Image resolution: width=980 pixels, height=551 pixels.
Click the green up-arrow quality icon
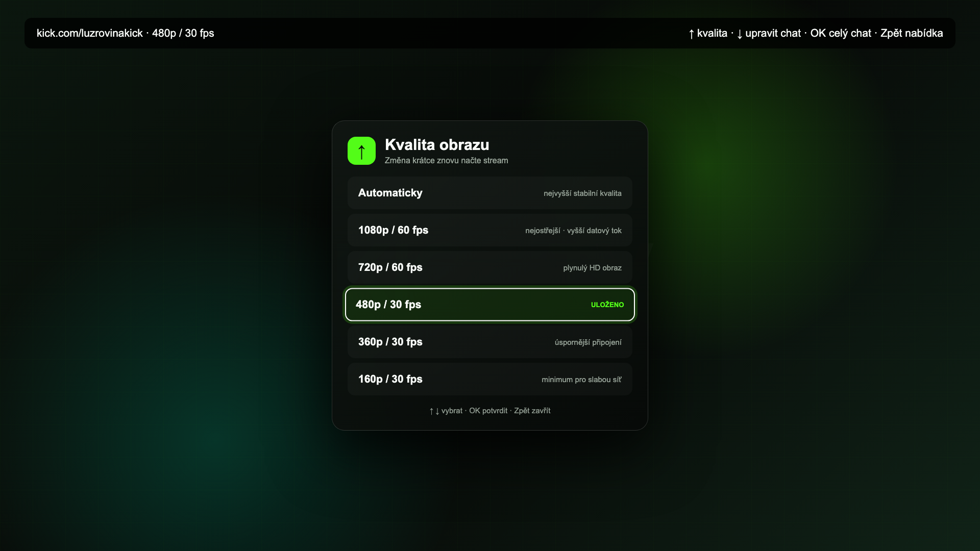[361, 151]
